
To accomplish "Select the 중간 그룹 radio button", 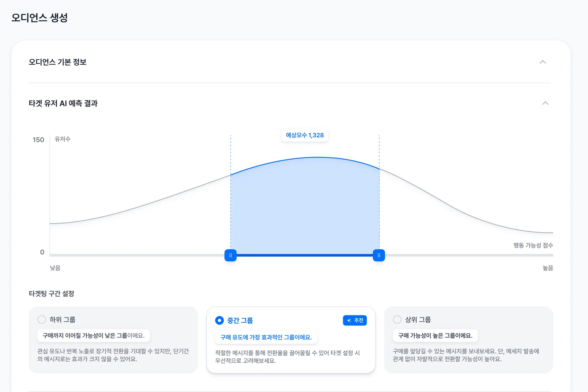I will (219, 320).
